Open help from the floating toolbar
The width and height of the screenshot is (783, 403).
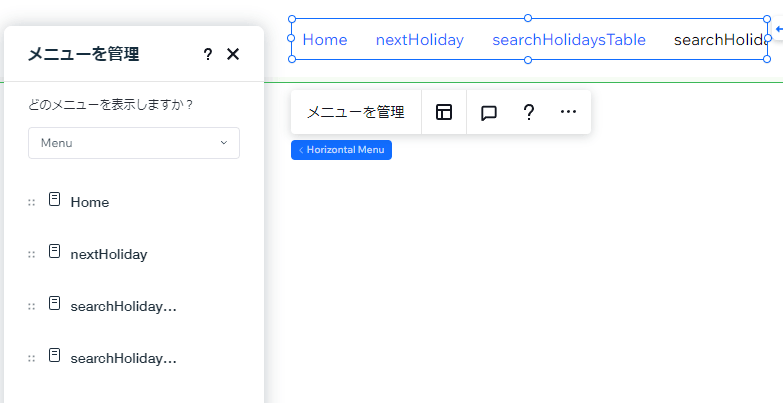pyautogui.click(x=528, y=112)
